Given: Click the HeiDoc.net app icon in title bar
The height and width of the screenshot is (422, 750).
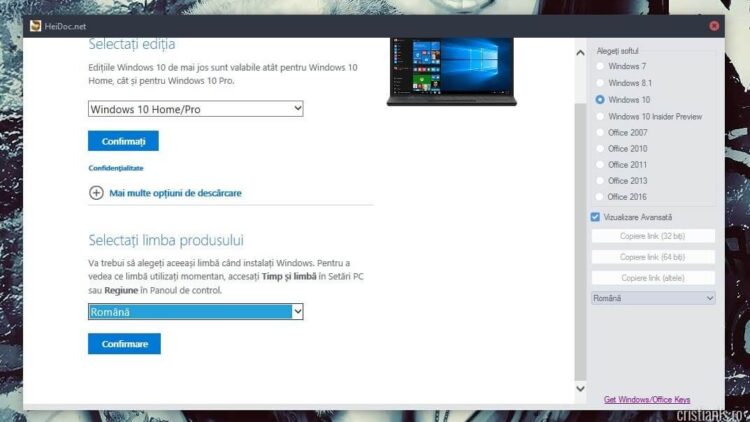Looking at the screenshot, I should tap(33, 25).
